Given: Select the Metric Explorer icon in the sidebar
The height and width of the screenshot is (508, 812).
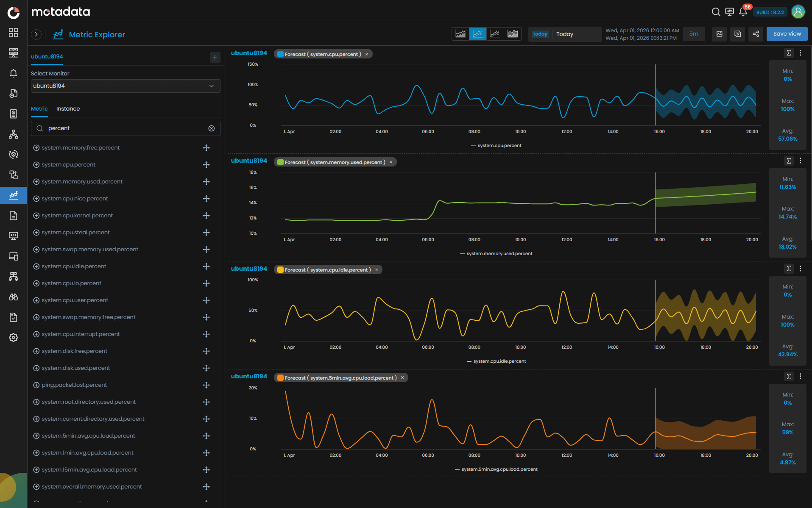Looking at the screenshot, I should click(13, 195).
